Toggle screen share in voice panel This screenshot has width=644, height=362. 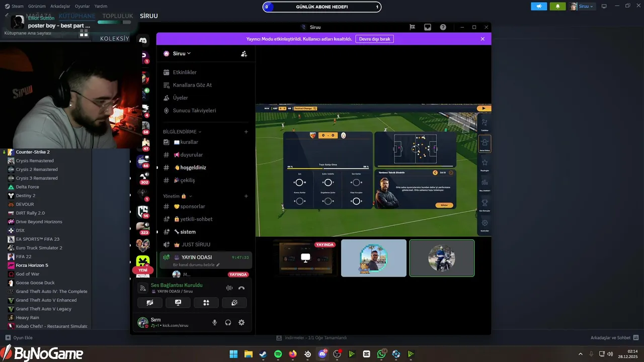coord(178,303)
